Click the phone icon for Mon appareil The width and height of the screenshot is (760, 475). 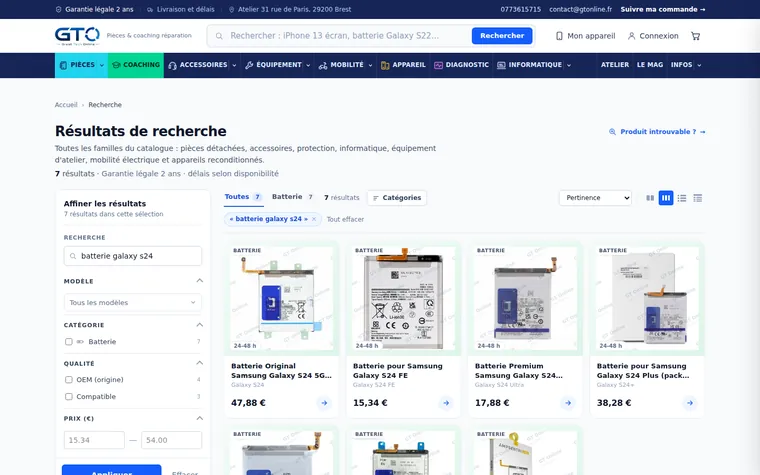pos(559,36)
